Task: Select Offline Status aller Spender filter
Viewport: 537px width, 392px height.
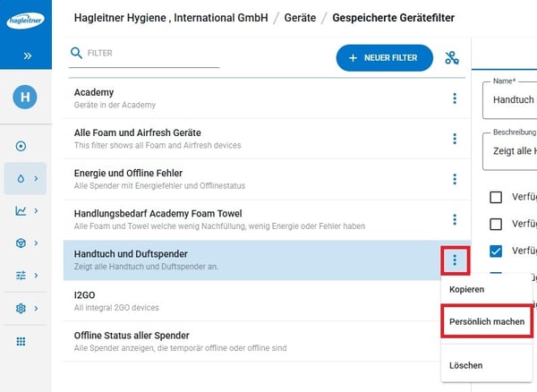Action: (x=252, y=341)
